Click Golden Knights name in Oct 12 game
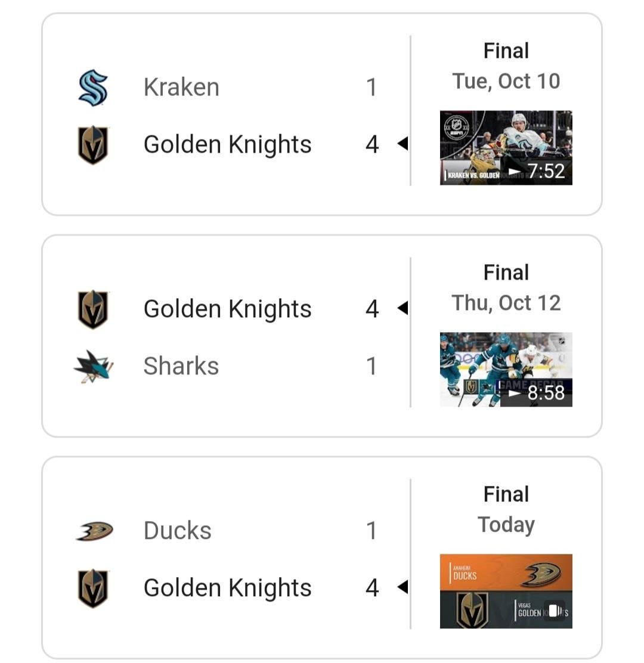Screen dimensions: 644x663 point(227,309)
